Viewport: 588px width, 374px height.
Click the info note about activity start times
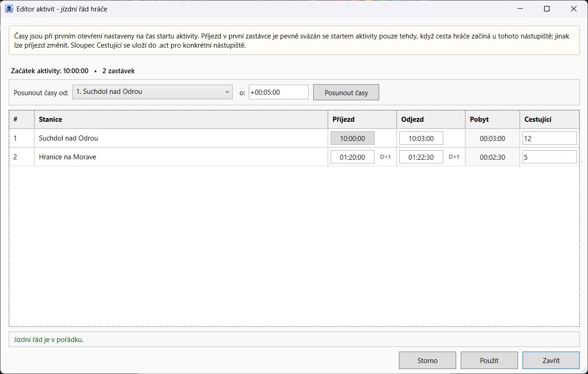(294, 40)
